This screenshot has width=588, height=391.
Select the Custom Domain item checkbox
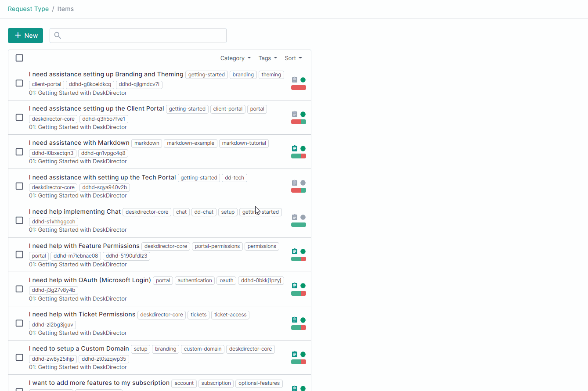19,357
